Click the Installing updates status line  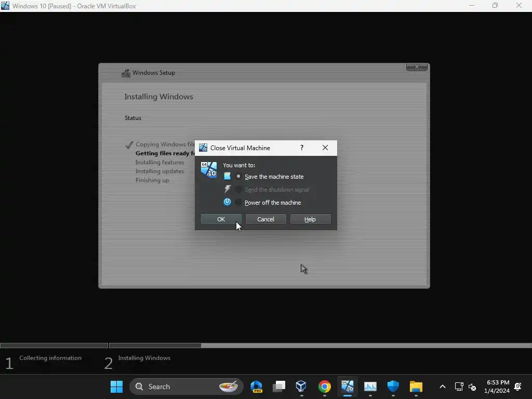(159, 171)
